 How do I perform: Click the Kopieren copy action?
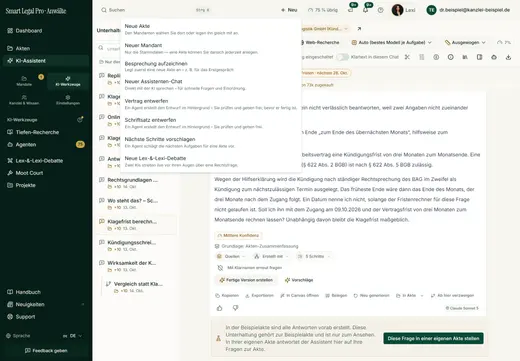click(x=227, y=296)
